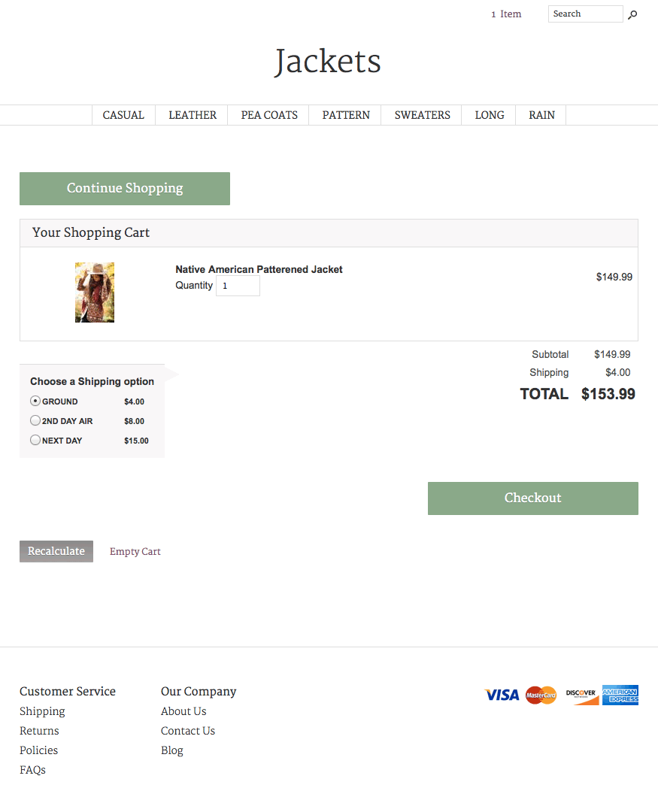Click the MasterCard logo icon
Image resolution: width=658 pixels, height=812 pixels.
tap(541, 695)
